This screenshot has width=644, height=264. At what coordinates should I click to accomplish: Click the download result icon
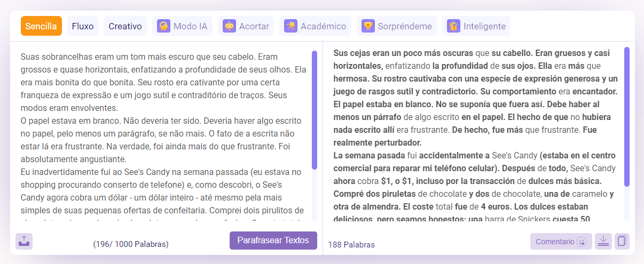[603, 241]
